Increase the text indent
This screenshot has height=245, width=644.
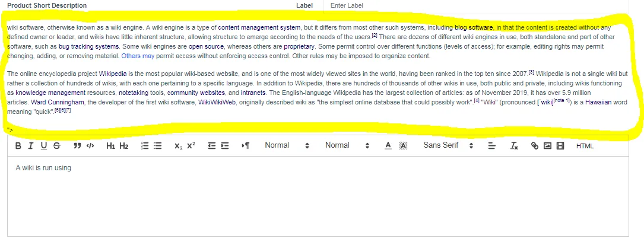(x=225, y=146)
